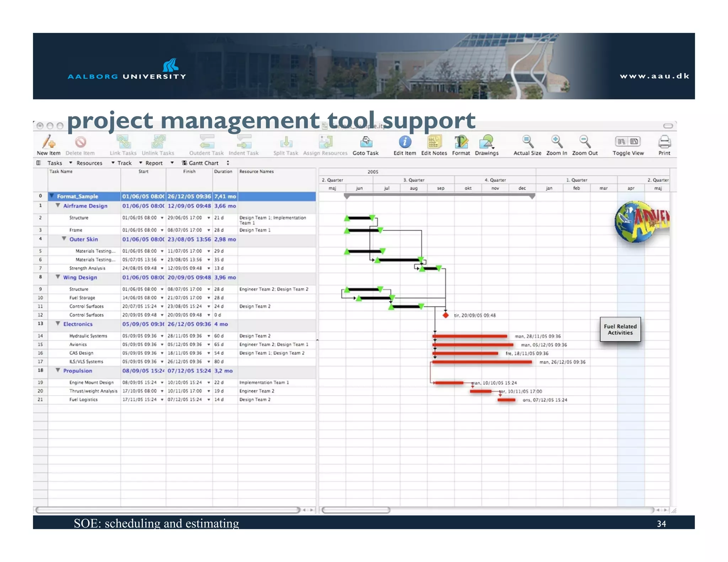
Task: Open the Resources menu
Action: tap(89, 163)
